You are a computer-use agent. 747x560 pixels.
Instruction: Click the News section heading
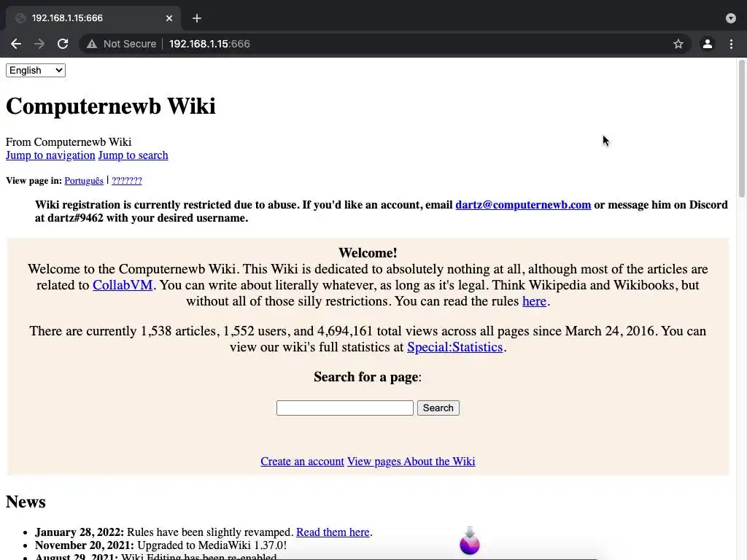(26, 502)
